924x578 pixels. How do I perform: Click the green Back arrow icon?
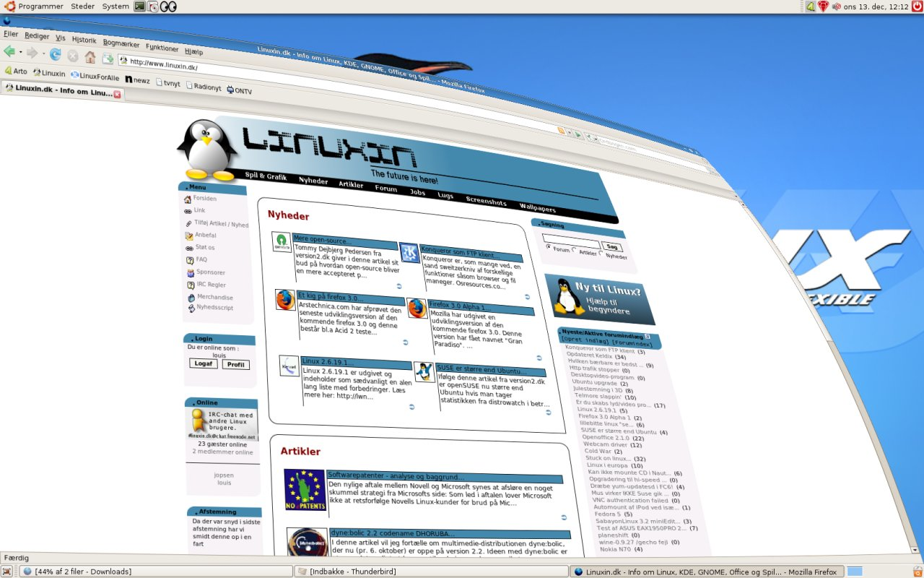tap(9, 51)
